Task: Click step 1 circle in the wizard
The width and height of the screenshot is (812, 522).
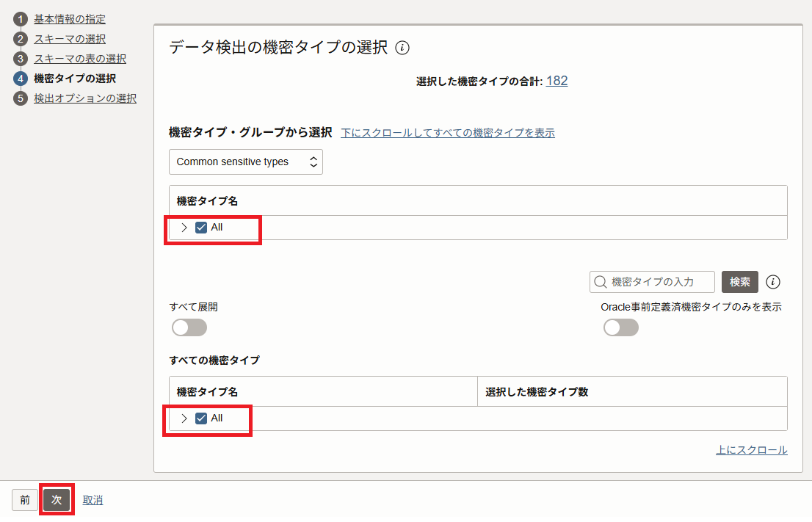Action: (21, 19)
